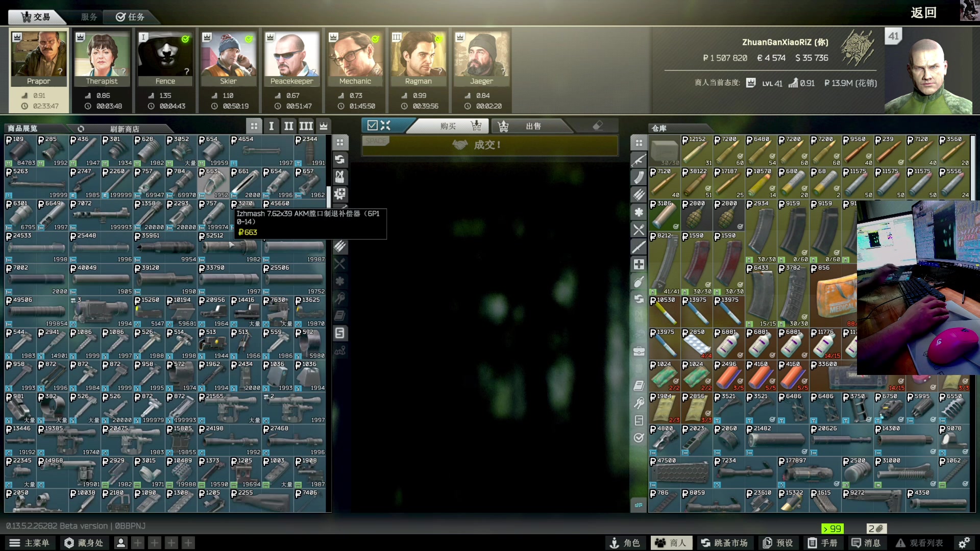980x551 pixels.
Task: Filter stash by quest checkmark icon
Action: (639, 438)
